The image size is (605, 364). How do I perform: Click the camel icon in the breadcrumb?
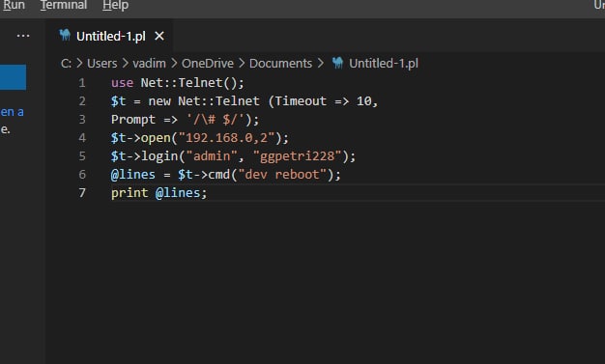pyautogui.click(x=337, y=63)
